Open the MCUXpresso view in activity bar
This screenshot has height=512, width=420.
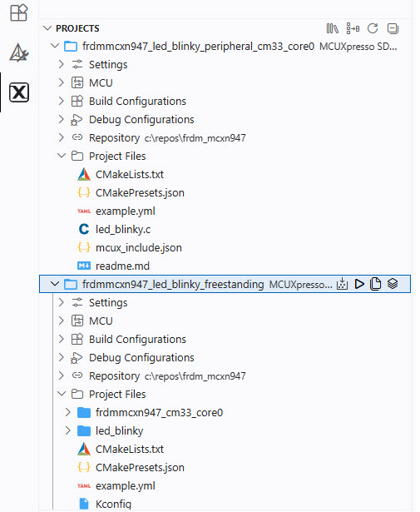pos(19,92)
